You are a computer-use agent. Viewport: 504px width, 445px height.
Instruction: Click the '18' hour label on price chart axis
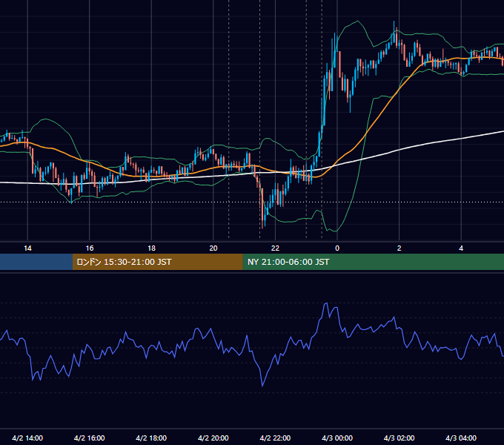pyautogui.click(x=151, y=248)
